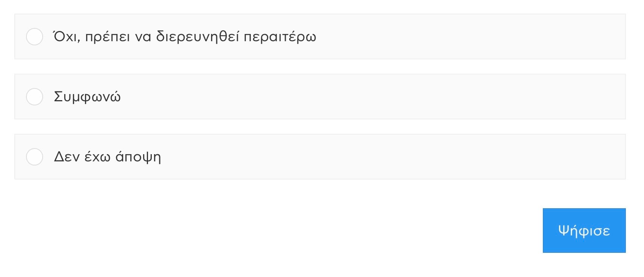Click the "Δεν έχω άποψη" label text
644x277 pixels.
click(107, 157)
